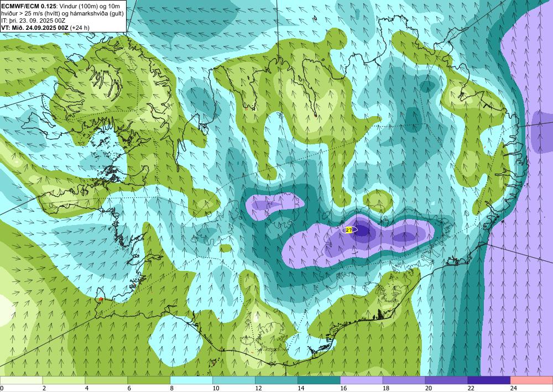553x392 pixels.
Task: Select the olive green 6–8 legend swatch
Action: point(149,380)
